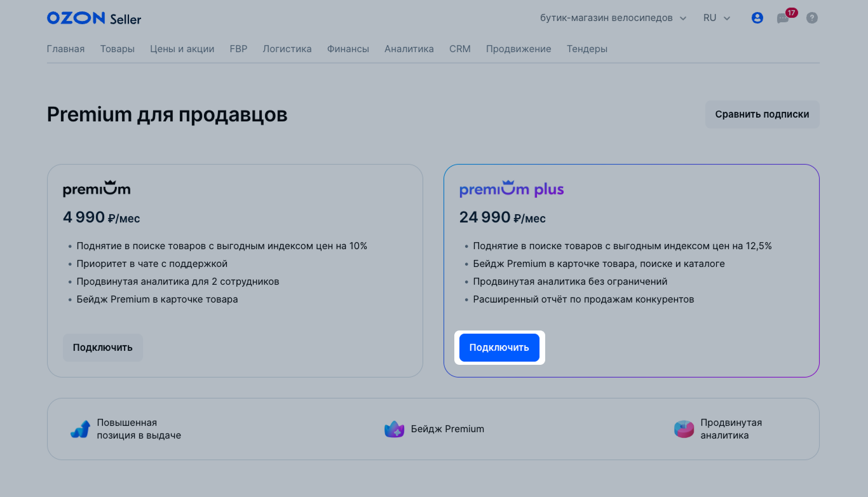Click the Продвинутая аналитика label in the bottom benefits bar
Image resolution: width=868 pixels, height=497 pixels.
coord(731,429)
